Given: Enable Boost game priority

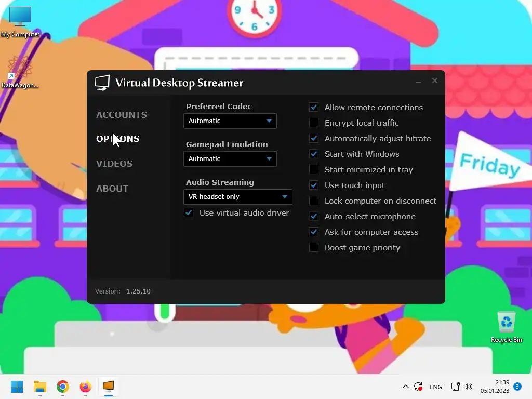Looking at the screenshot, I should coord(314,248).
